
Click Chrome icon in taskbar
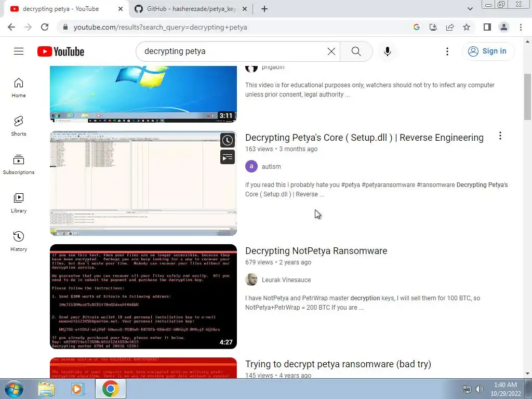point(111,389)
